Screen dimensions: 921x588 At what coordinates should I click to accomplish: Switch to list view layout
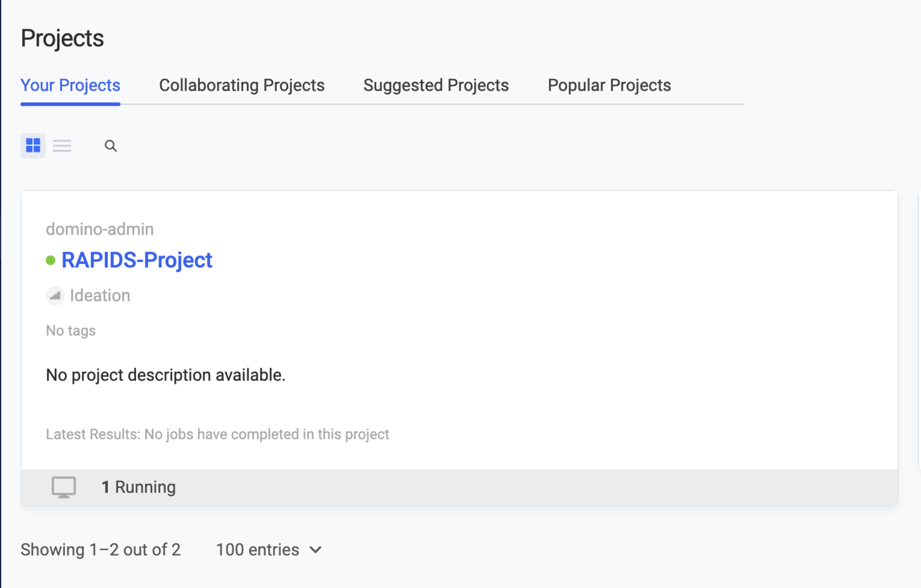[x=62, y=145]
